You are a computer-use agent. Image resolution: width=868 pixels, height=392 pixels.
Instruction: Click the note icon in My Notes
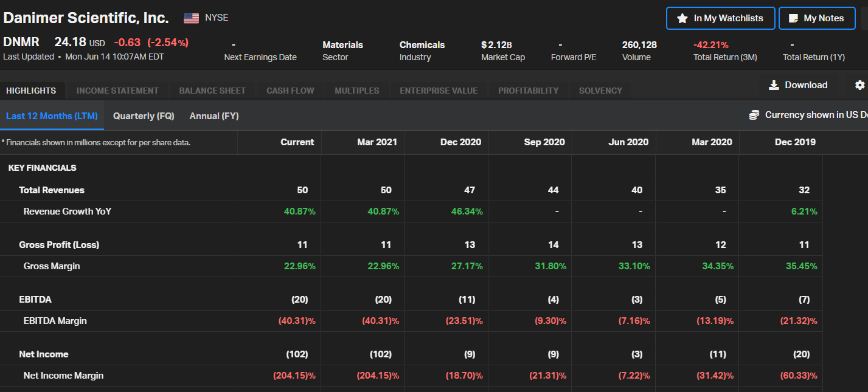(793, 18)
